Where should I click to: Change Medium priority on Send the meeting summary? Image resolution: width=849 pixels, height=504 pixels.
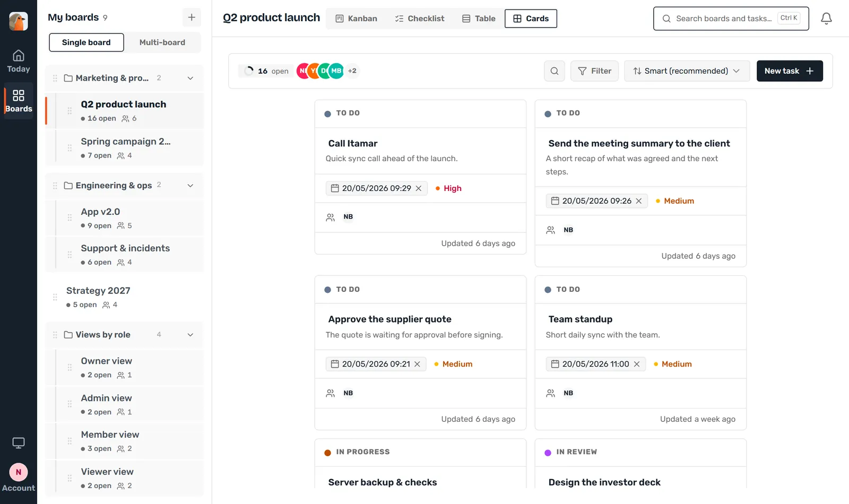click(x=675, y=201)
